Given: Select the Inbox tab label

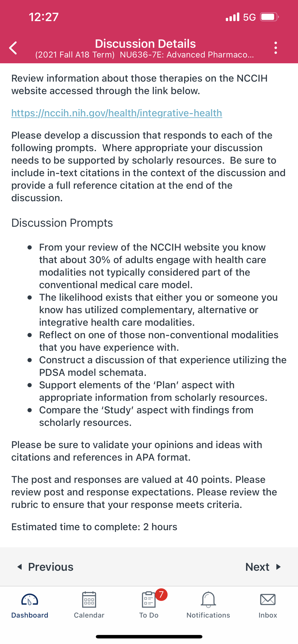Looking at the screenshot, I should click(x=268, y=615).
